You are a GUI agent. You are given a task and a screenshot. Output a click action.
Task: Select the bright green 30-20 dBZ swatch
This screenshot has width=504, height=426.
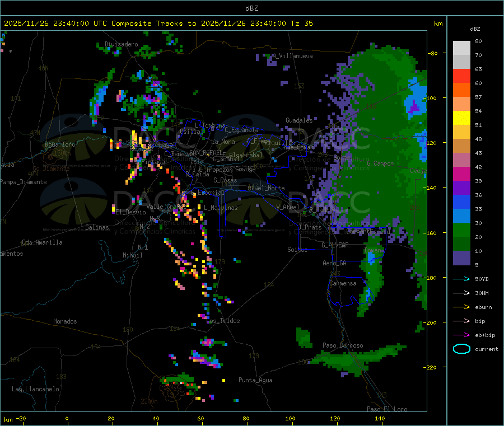coord(461,230)
